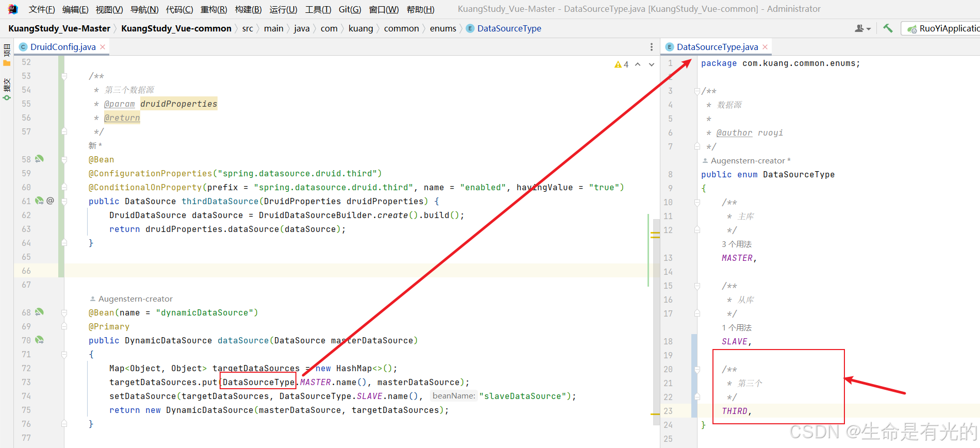Click the Spring bean gutter icon on line 68
The height and width of the screenshot is (448, 980).
[39, 312]
